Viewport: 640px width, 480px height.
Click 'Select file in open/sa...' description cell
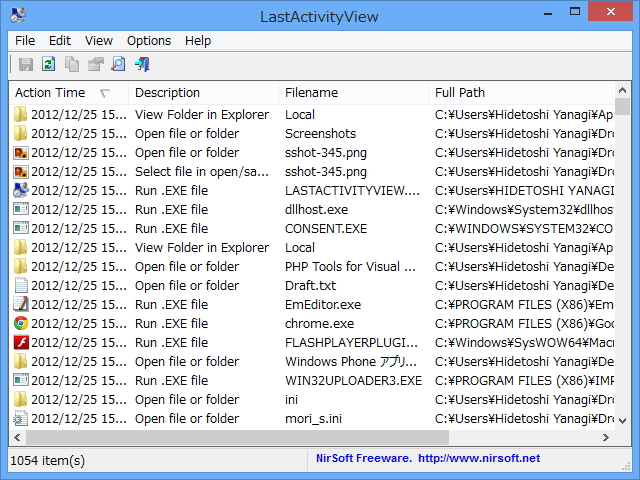pos(202,171)
